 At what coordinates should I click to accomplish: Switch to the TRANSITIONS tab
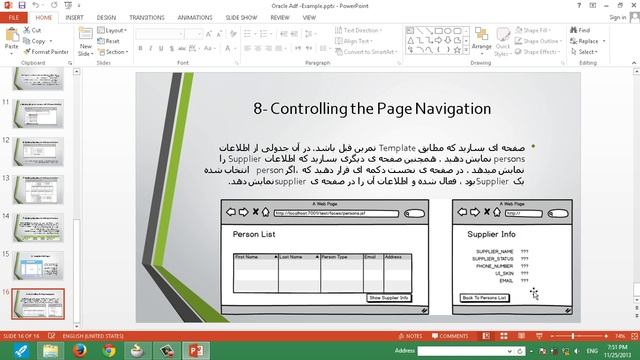coord(147,18)
